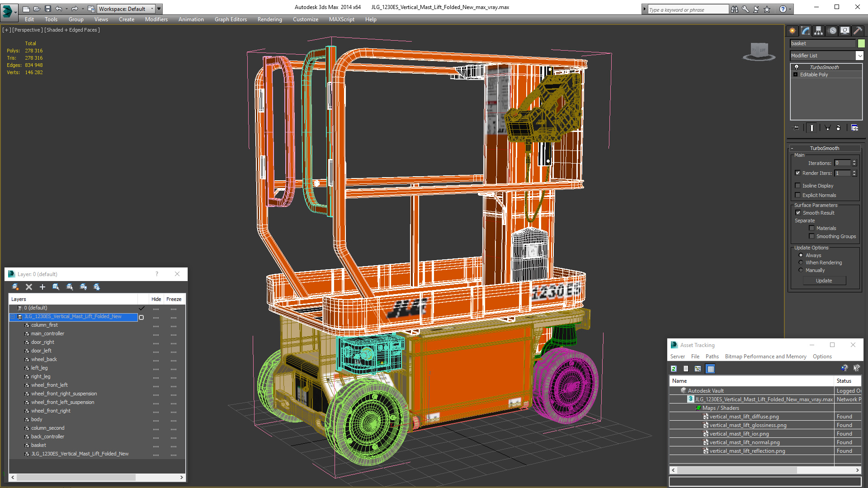Screen dimensions: 868x488
Task: Open the Workspace Default dropdown
Action: [x=126, y=9]
